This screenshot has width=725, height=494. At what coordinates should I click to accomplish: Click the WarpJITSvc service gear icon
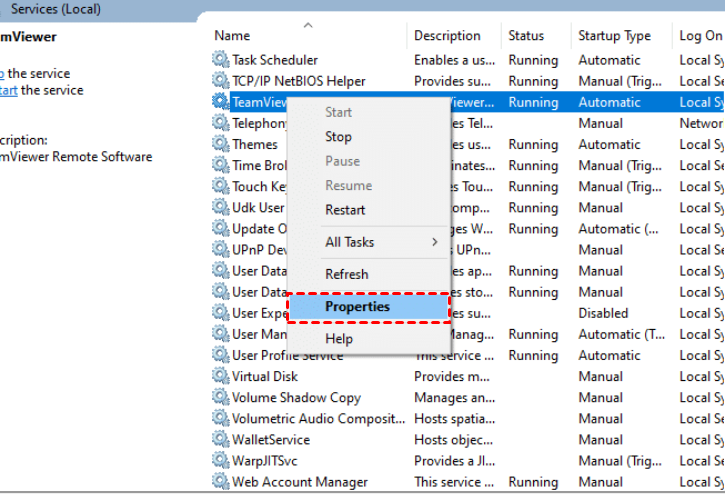point(220,460)
